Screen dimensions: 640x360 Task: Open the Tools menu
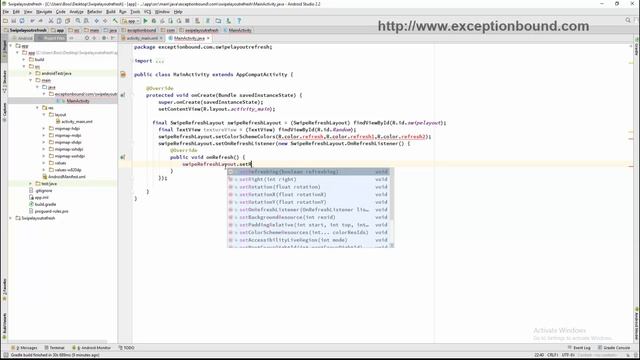pos(135,12)
